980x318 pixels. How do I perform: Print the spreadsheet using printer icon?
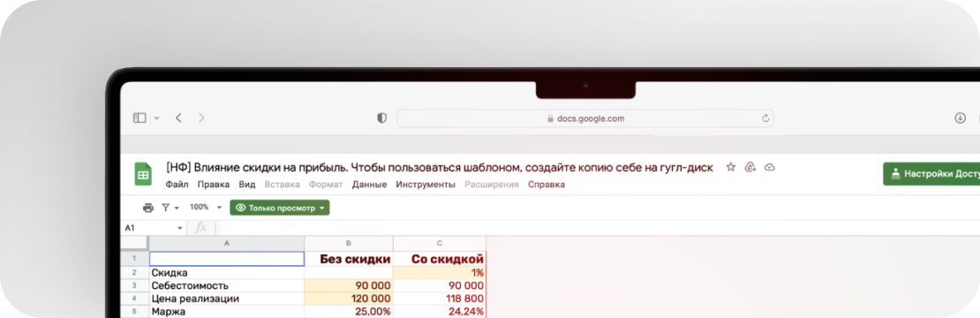click(x=147, y=208)
